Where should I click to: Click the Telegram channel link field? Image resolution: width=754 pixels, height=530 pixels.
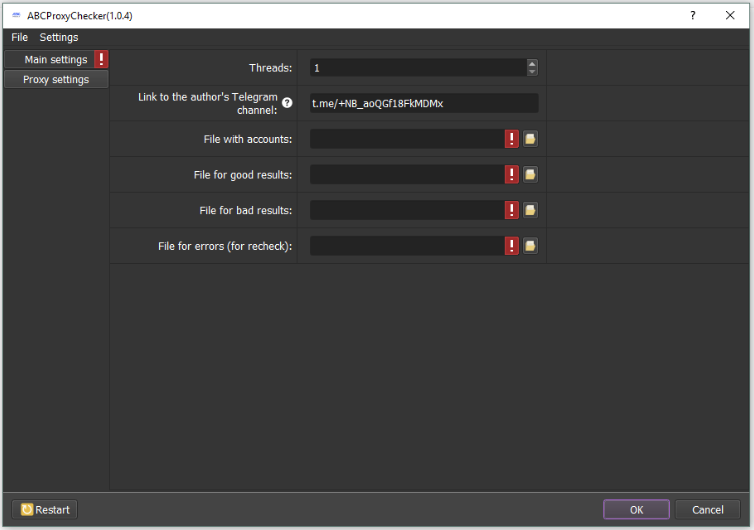coord(424,103)
